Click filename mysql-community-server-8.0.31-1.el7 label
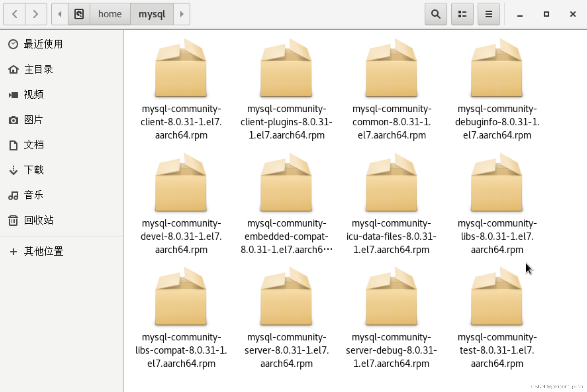Screen dimensions: 587x392 286,350
